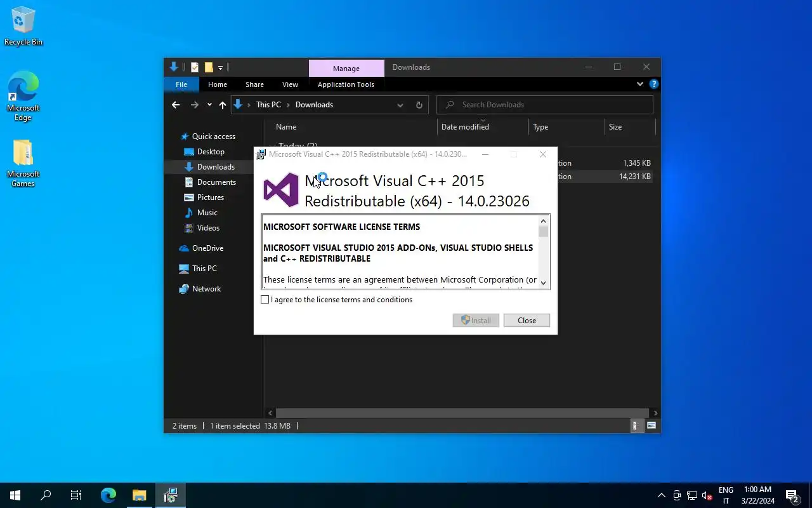Switch to Large icons view in status bar

[652, 426]
